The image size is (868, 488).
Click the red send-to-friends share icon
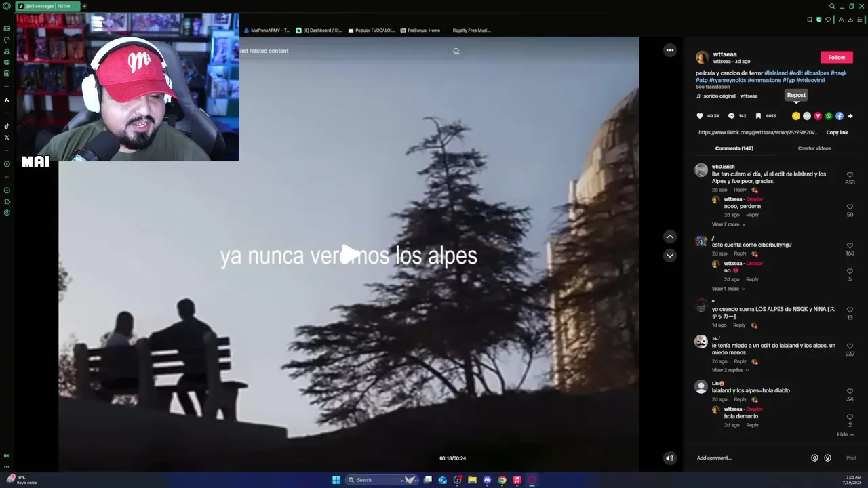[x=818, y=116]
